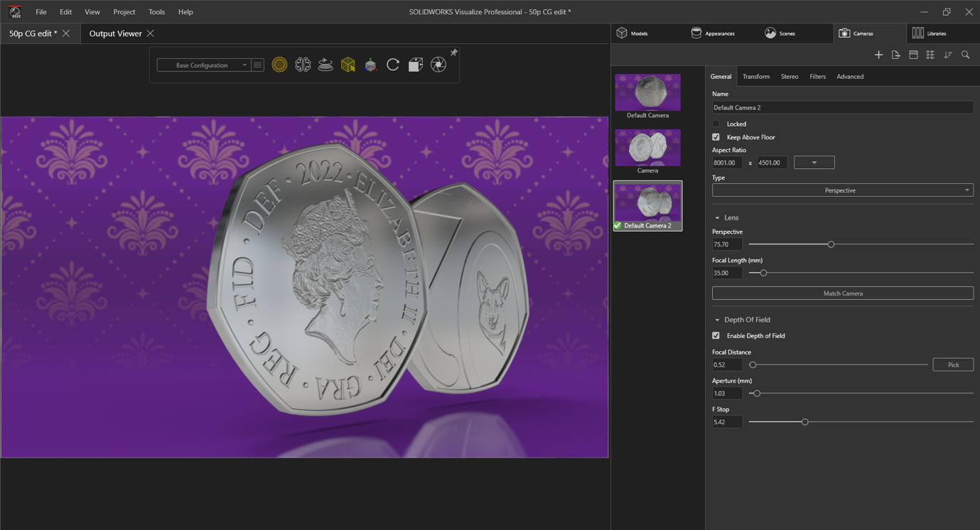This screenshot has width=980, height=530.
Task: Click the F Stop slider handle
Action: [x=804, y=422]
